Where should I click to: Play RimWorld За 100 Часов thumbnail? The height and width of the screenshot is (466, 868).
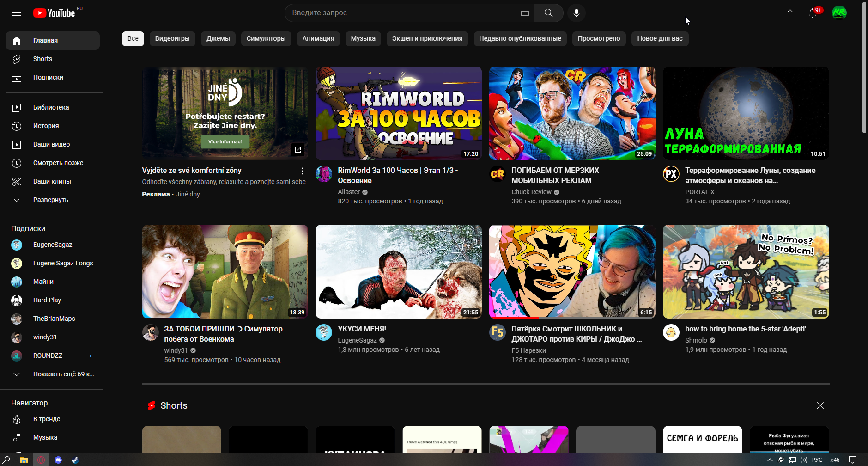coord(399,113)
